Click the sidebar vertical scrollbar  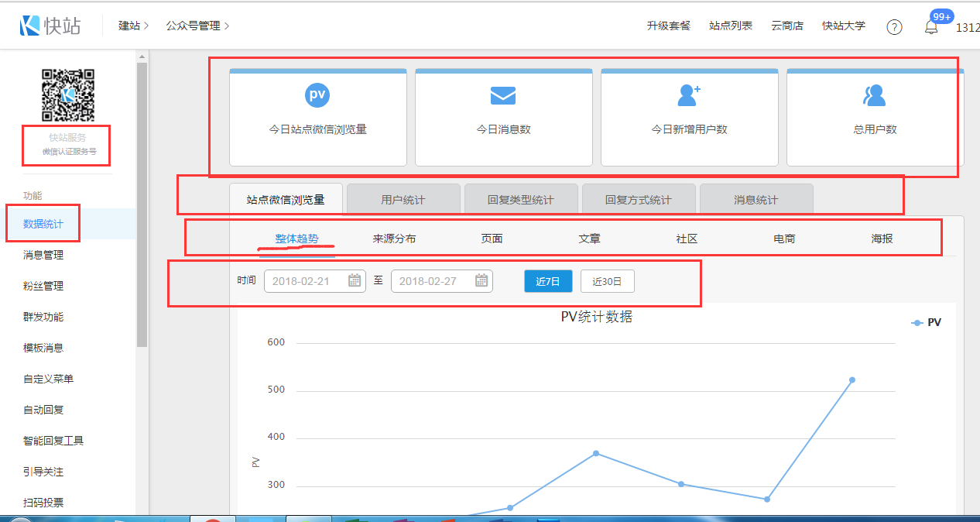[142, 201]
